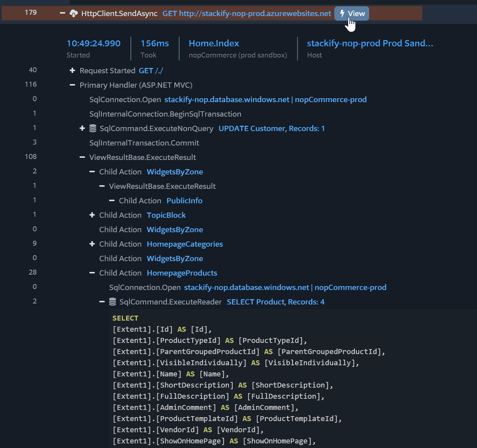The width and height of the screenshot is (477, 448).
Task: Click the 179 timing value
Action: [x=31, y=12]
